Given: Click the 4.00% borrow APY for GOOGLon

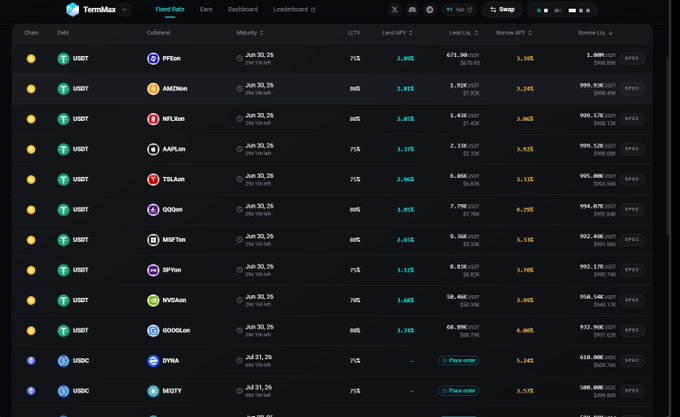Looking at the screenshot, I should pyautogui.click(x=525, y=331).
